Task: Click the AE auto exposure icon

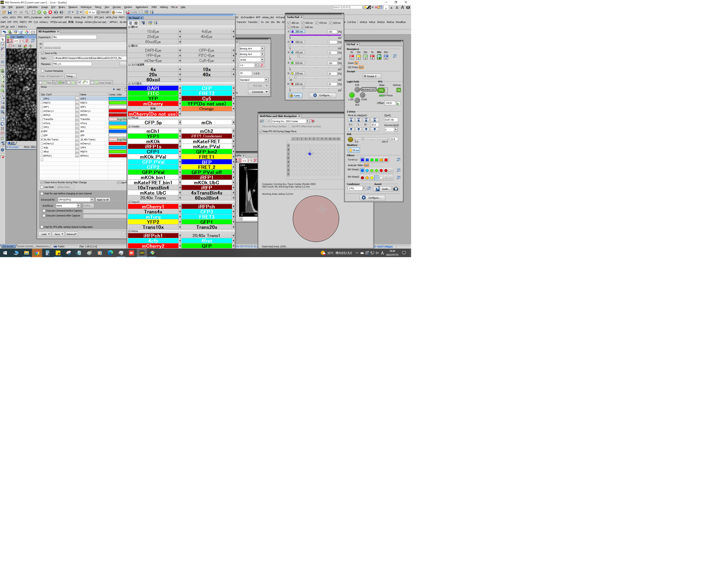Action: pyautogui.click(x=20, y=46)
